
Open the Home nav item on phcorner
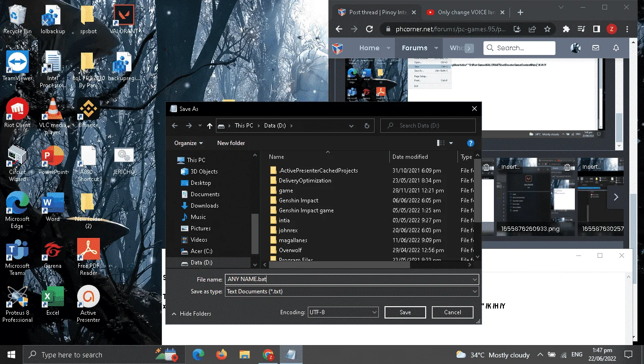pos(369,48)
